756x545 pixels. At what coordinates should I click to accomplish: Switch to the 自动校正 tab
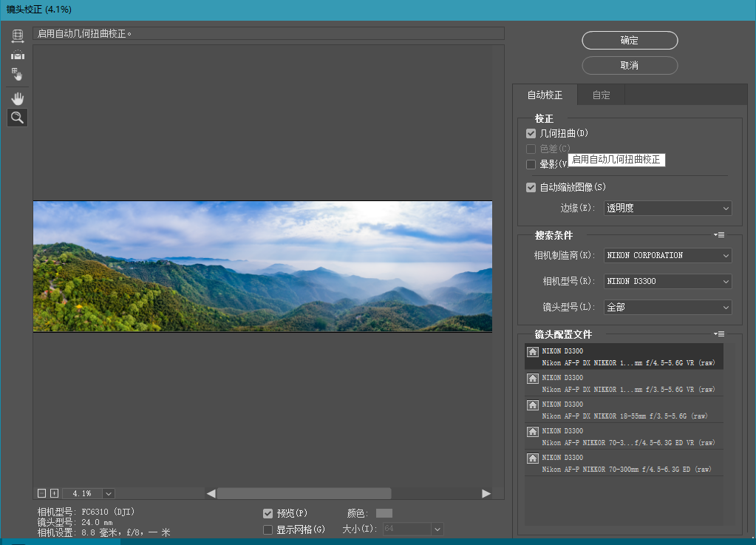coord(545,95)
